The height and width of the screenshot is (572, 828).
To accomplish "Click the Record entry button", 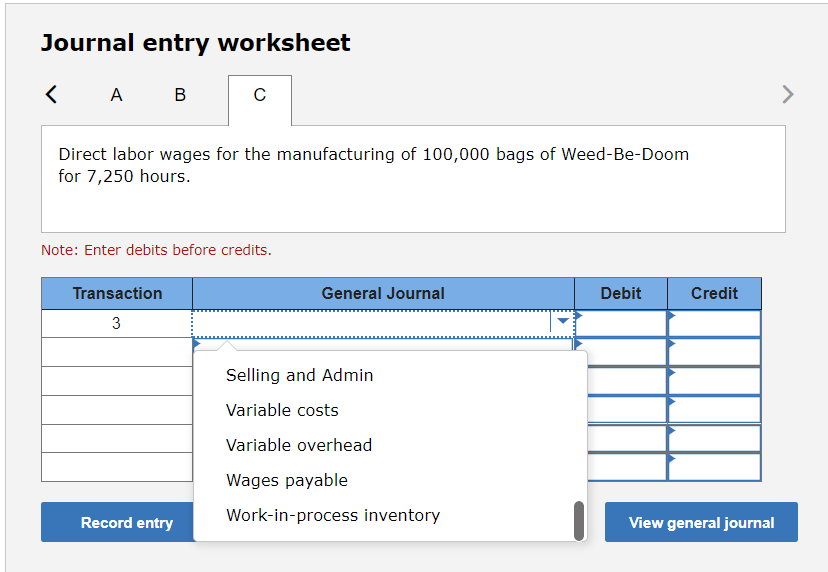I will point(118,522).
